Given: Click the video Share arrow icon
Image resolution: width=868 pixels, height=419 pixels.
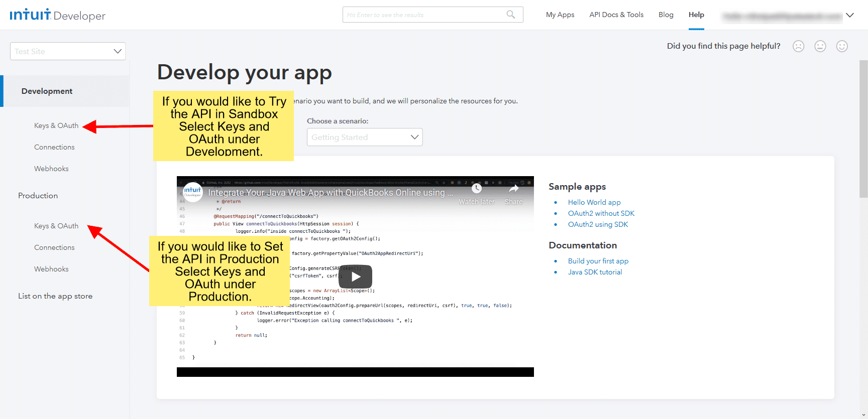Looking at the screenshot, I should [x=513, y=189].
